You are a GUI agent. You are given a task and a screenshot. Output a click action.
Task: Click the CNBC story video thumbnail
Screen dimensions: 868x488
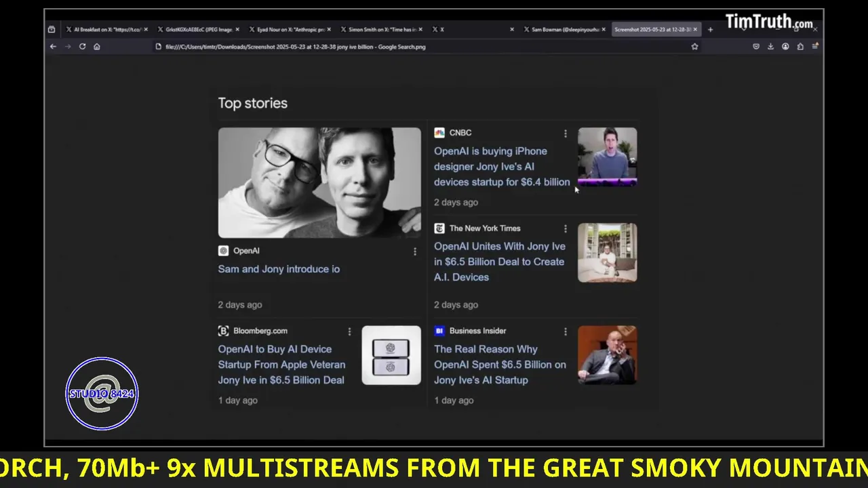(607, 157)
